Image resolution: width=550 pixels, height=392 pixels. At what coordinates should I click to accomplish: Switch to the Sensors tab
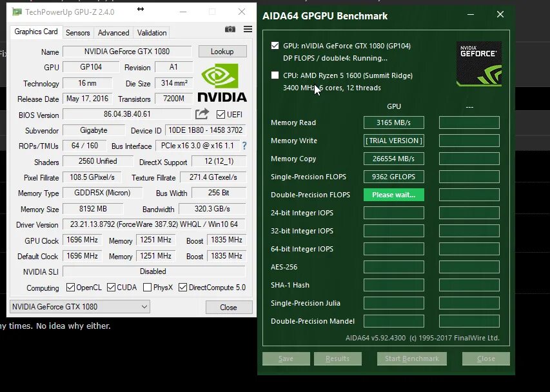[x=78, y=33]
